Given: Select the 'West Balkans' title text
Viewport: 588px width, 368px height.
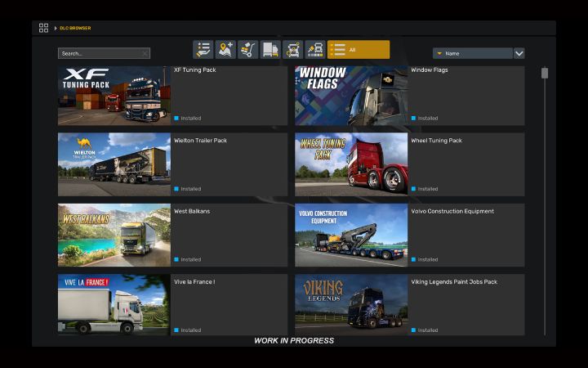Looking at the screenshot, I should (x=192, y=211).
